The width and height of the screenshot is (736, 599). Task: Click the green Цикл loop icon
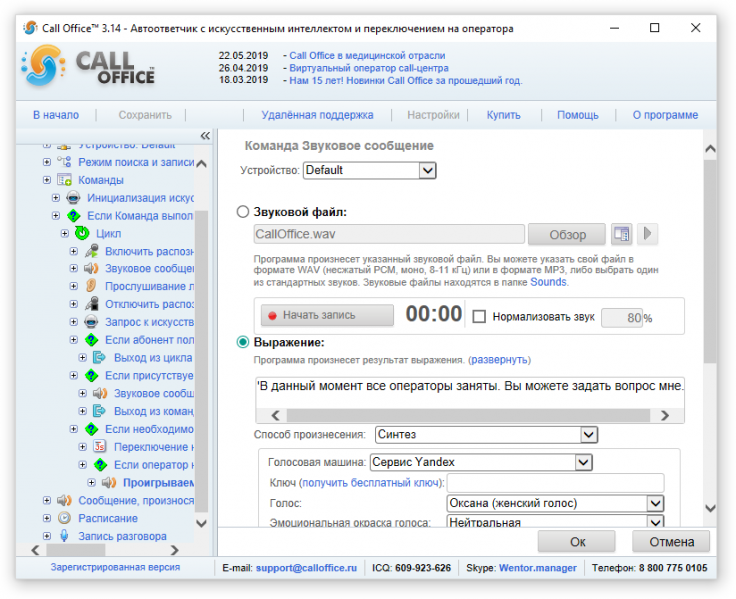pyautogui.click(x=82, y=233)
